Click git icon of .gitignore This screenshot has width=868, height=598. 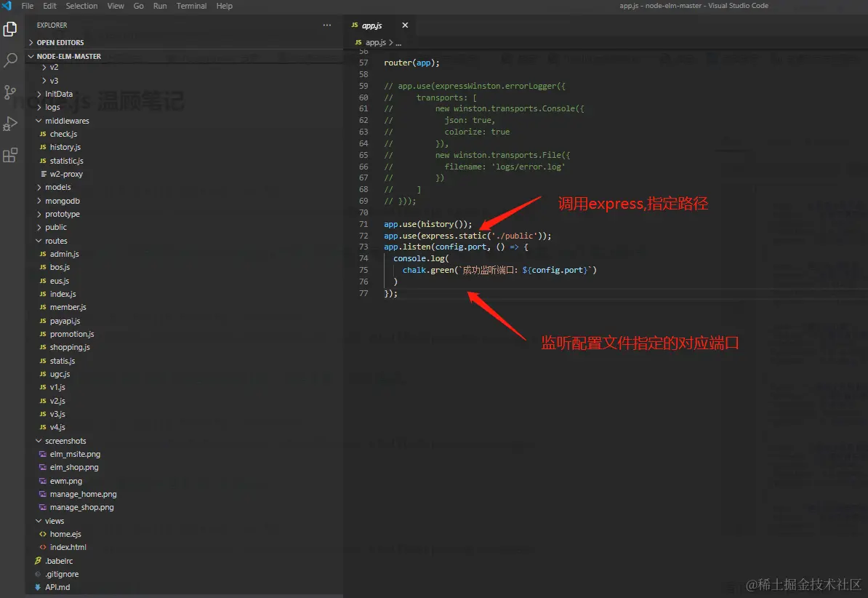tap(38, 574)
